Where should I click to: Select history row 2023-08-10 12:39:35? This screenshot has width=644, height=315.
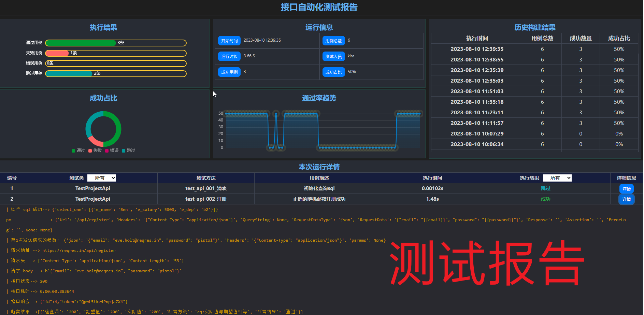click(x=534, y=49)
